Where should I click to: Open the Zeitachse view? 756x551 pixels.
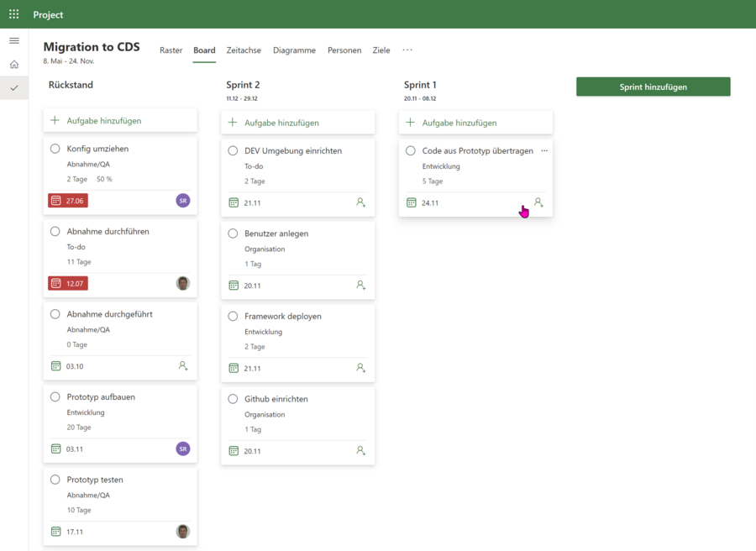pos(244,50)
